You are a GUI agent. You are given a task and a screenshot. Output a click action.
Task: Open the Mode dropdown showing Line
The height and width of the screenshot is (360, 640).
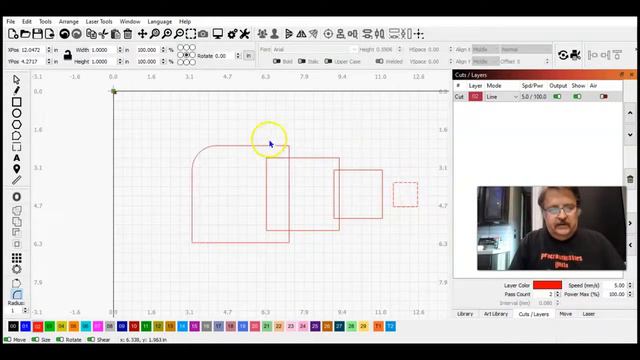(502, 97)
